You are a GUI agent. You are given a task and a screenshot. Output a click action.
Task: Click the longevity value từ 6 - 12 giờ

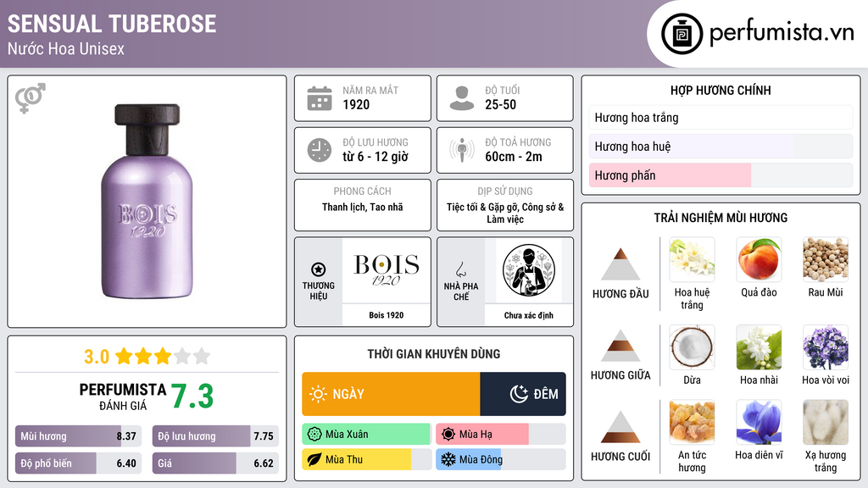click(376, 157)
